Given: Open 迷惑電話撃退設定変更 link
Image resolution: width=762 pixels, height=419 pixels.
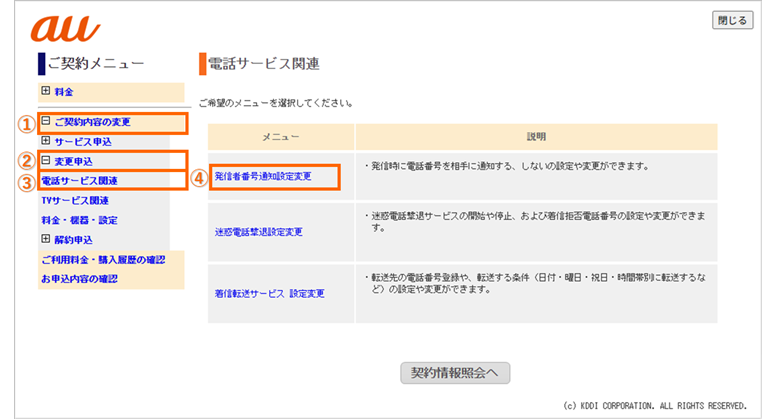Looking at the screenshot, I should (258, 232).
